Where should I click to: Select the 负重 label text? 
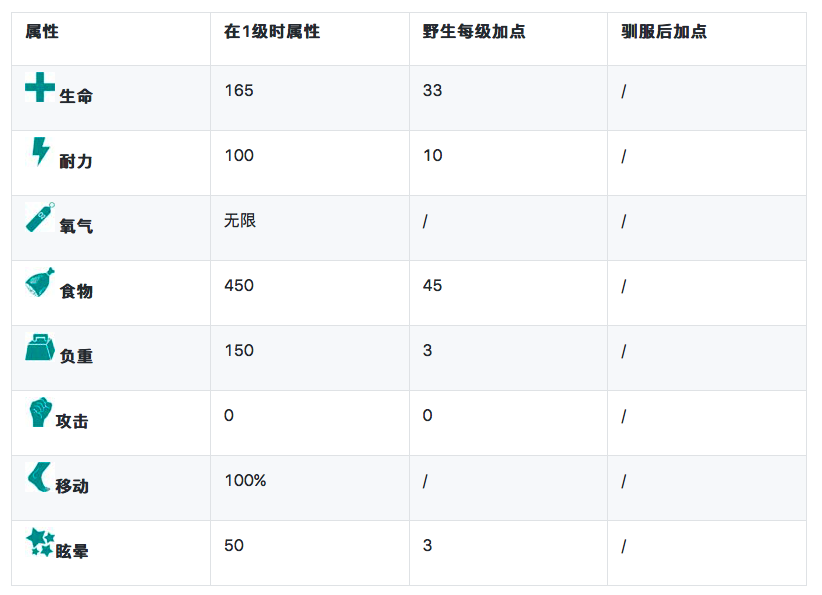click(x=76, y=357)
